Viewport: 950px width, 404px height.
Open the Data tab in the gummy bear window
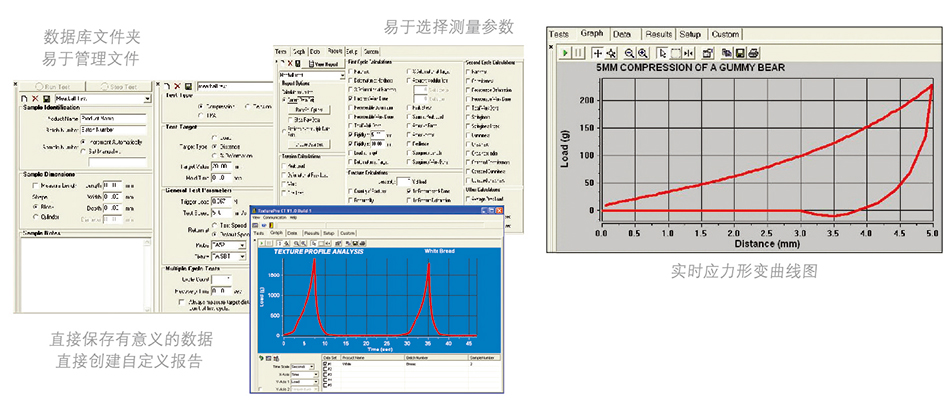(x=621, y=33)
